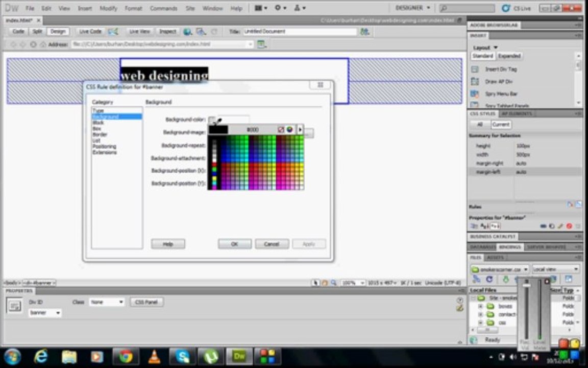
Task: Click the Quick Tag Editor icon in Properties
Action: [460, 308]
